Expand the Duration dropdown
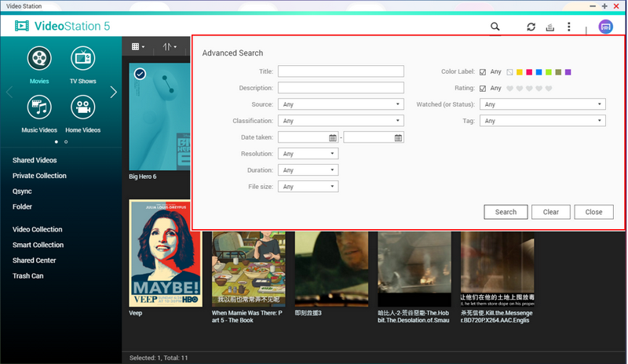 [308, 169]
